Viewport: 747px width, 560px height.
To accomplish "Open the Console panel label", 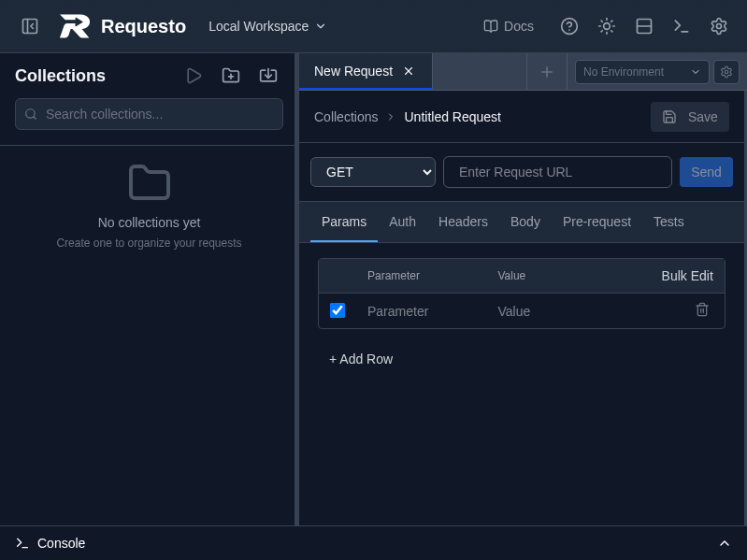I will 61,543.
